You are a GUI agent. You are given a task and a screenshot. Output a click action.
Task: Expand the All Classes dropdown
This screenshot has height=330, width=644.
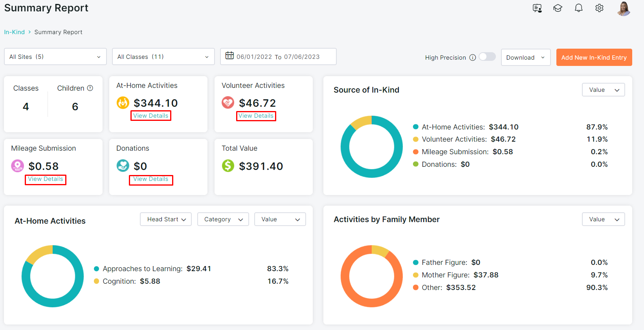point(163,57)
